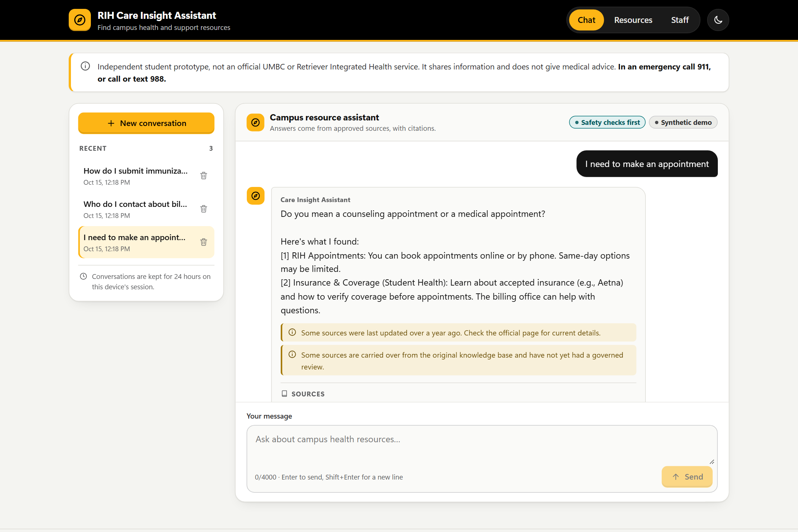
Task: Click the recent conversation count '3'
Action: (x=211, y=148)
